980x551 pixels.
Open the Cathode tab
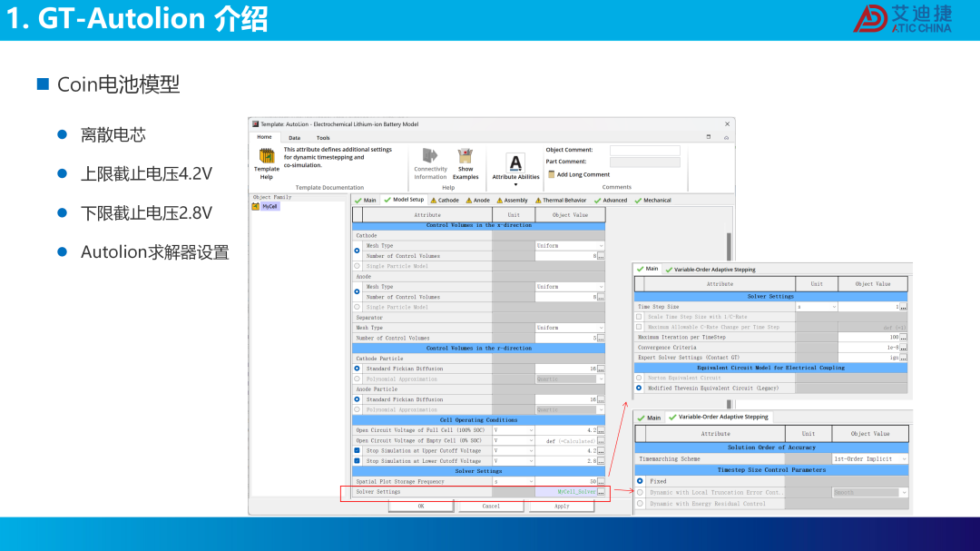[x=445, y=200]
